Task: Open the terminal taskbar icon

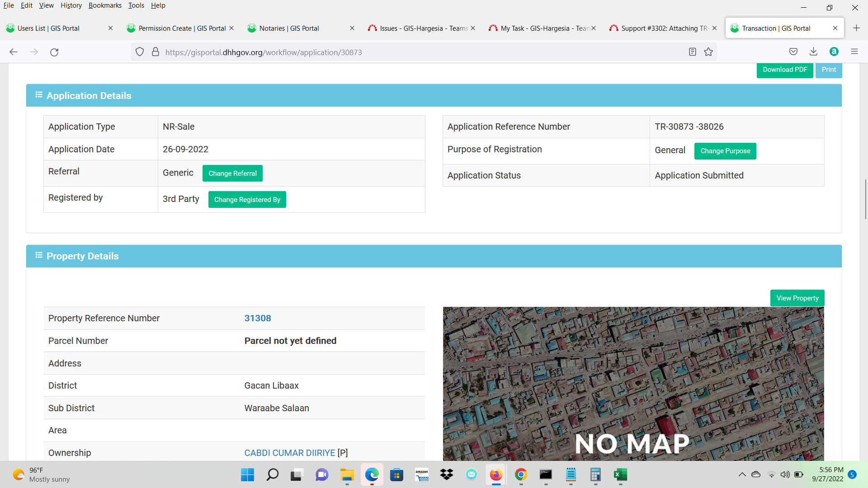Action: (x=546, y=474)
